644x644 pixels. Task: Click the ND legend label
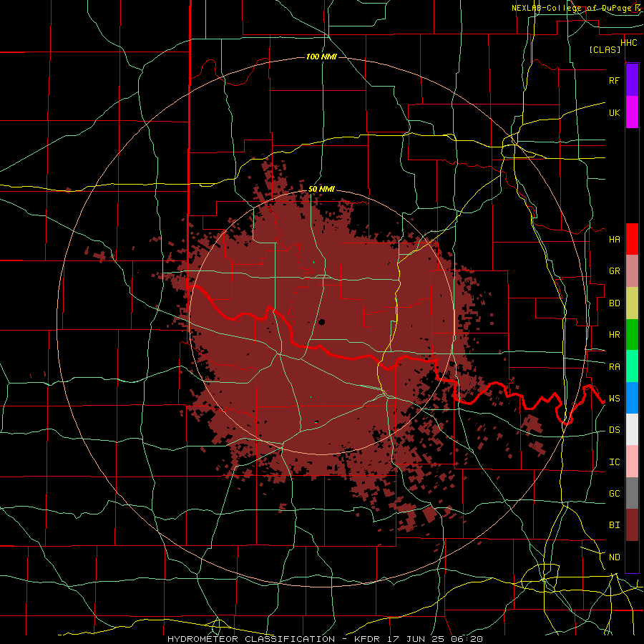point(615,557)
